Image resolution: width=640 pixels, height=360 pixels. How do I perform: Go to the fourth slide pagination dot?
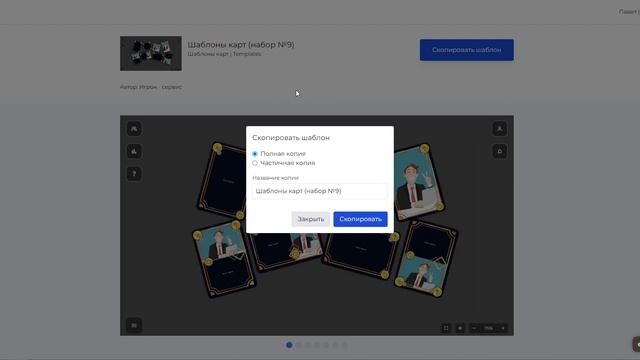tap(317, 345)
